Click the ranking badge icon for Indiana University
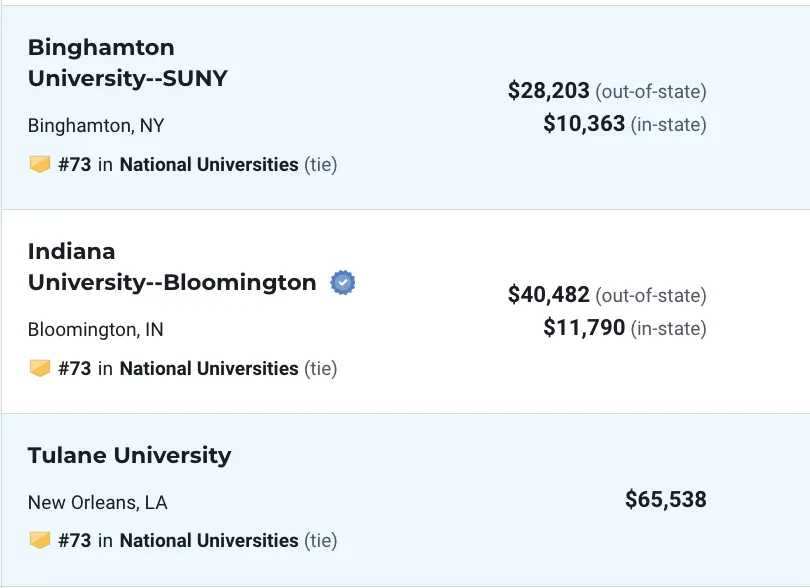Image resolution: width=810 pixels, height=588 pixels. pos(39,368)
